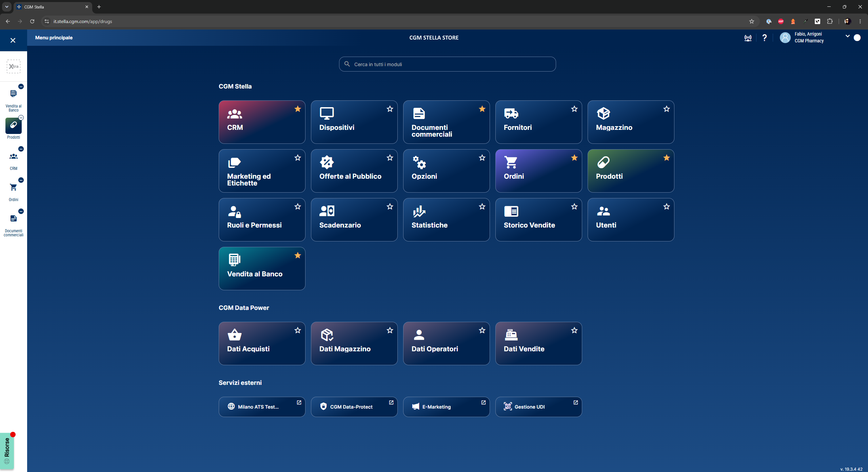Open Ruoli e Permessi tile
This screenshot has height=472, width=868.
262,219
